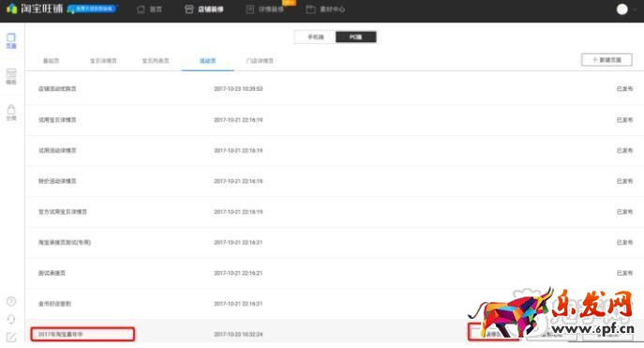
Task: Click the timestamp 2017-10-23 10:32:24
Action: [x=238, y=335]
